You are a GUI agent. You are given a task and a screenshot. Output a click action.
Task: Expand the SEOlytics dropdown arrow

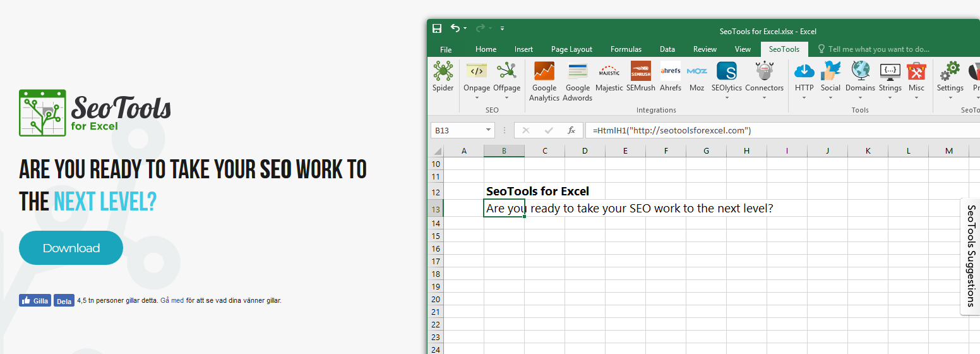point(727,98)
